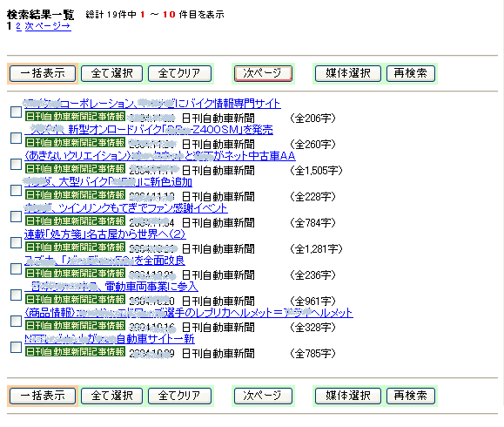The height and width of the screenshot is (427, 504).
Task: Check the box for the 全328字 article
Action: [16, 322]
